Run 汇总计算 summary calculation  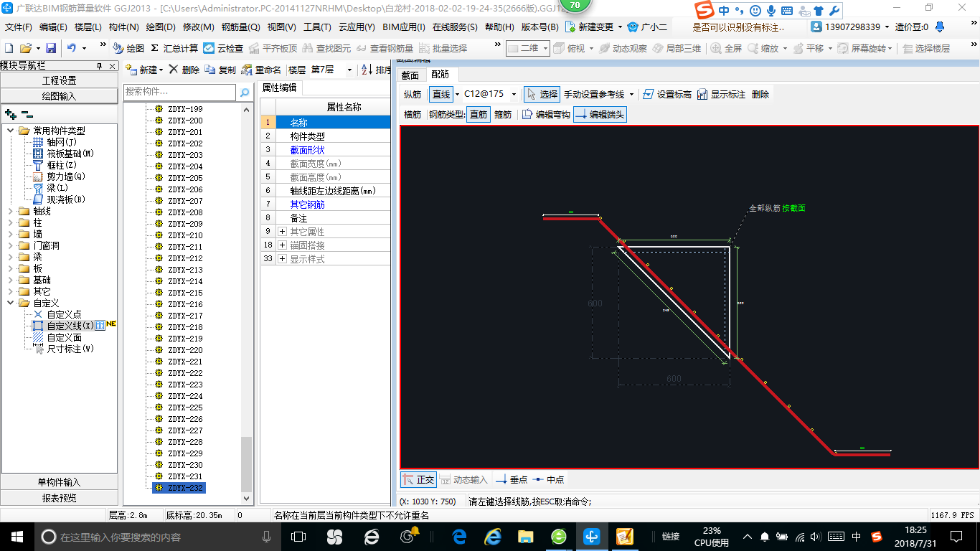click(174, 48)
